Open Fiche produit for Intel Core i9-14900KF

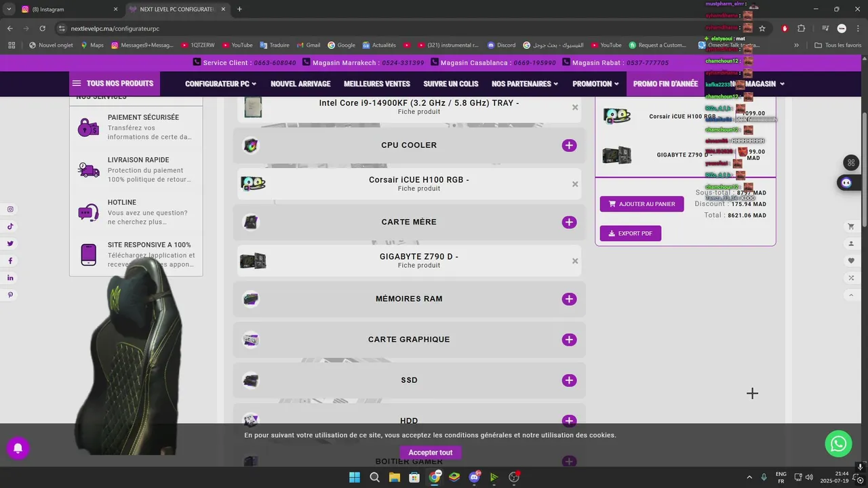click(419, 112)
